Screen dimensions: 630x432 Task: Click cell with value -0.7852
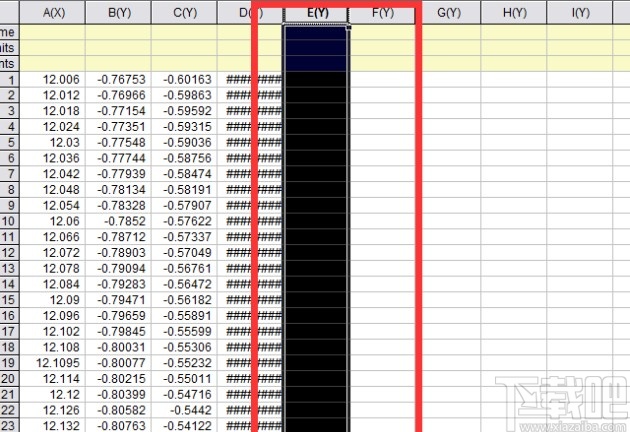tap(119, 221)
